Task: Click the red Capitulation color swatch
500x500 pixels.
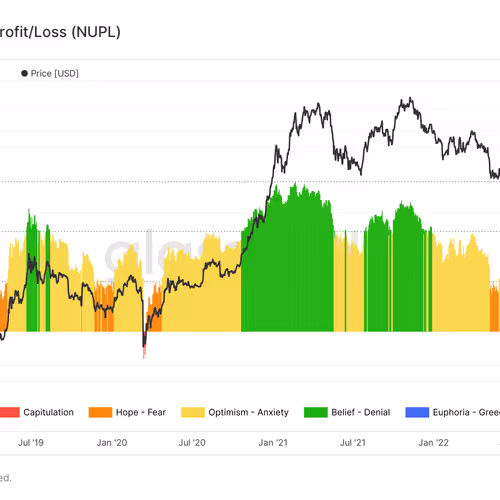Action: [10, 412]
